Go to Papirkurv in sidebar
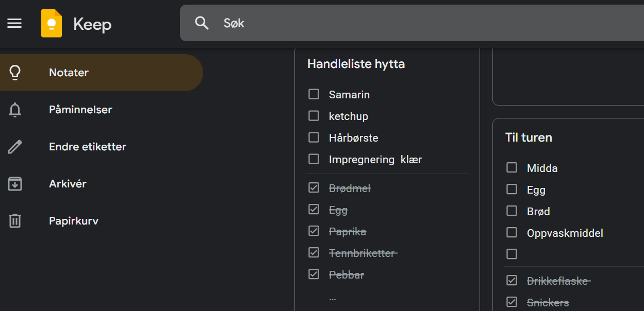Image resolution: width=644 pixels, height=311 pixels. pyautogui.click(x=74, y=221)
